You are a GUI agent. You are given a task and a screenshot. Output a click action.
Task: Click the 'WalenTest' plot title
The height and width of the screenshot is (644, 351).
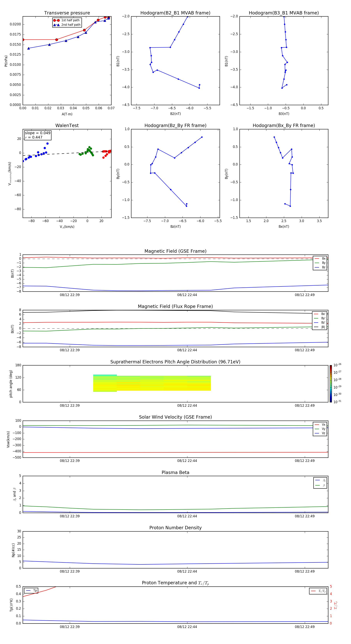click(x=67, y=125)
